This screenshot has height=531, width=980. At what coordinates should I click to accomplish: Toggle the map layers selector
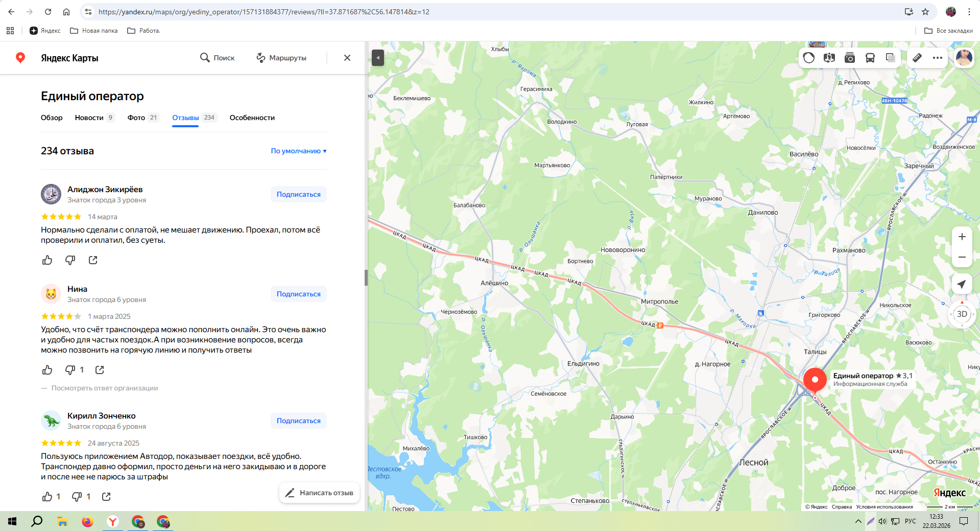pos(891,58)
